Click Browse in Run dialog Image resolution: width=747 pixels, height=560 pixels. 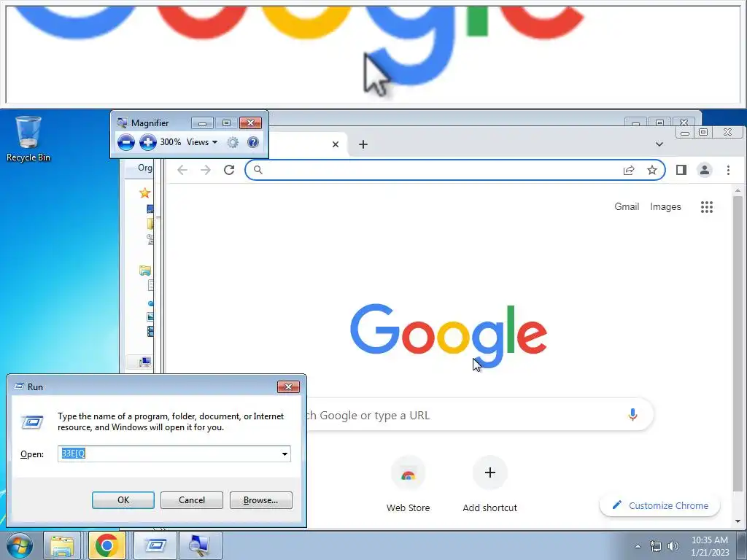(x=260, y=500)
